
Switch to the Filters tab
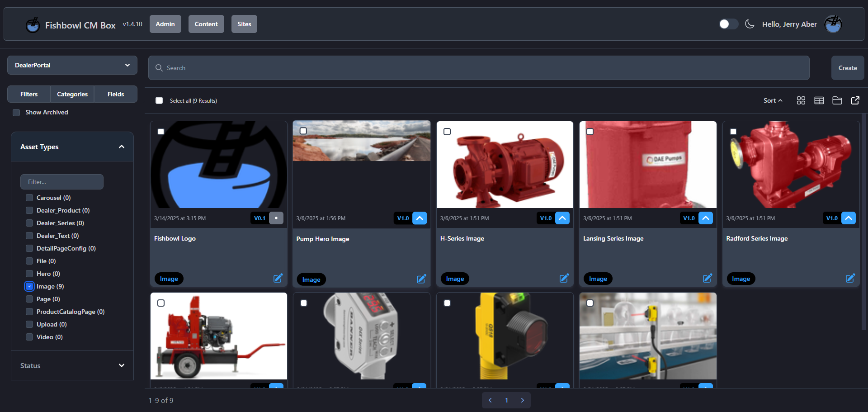[x=29, y=94]
